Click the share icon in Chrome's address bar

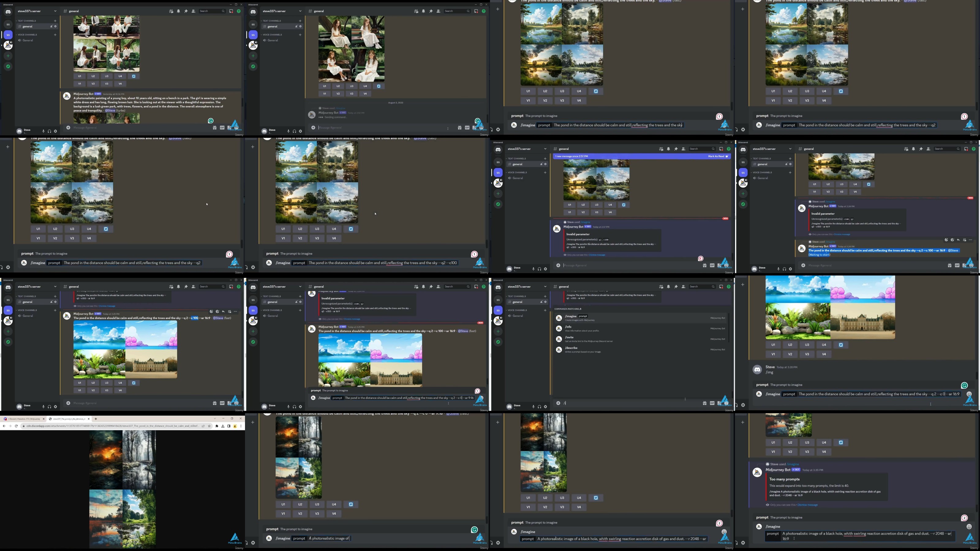[203, 426]
